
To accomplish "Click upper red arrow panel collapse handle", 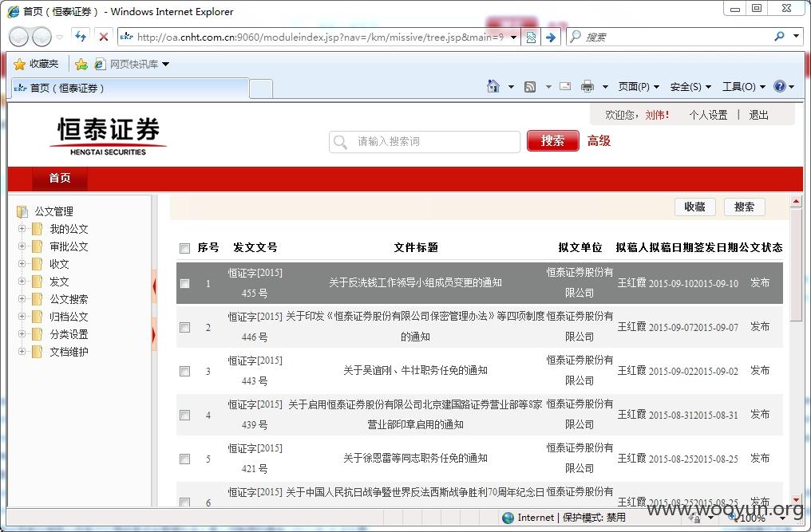I will coord(154,286).
